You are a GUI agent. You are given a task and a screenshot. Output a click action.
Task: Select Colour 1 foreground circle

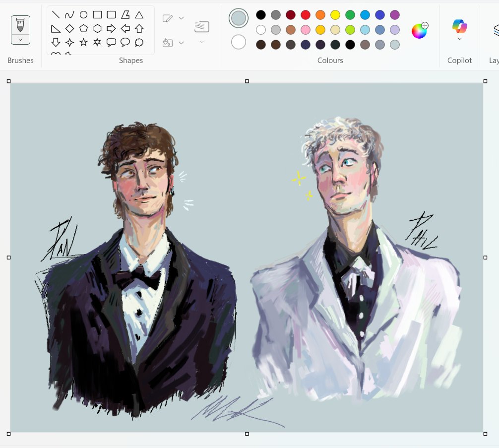pyautogui.click(x=239, y=18)
